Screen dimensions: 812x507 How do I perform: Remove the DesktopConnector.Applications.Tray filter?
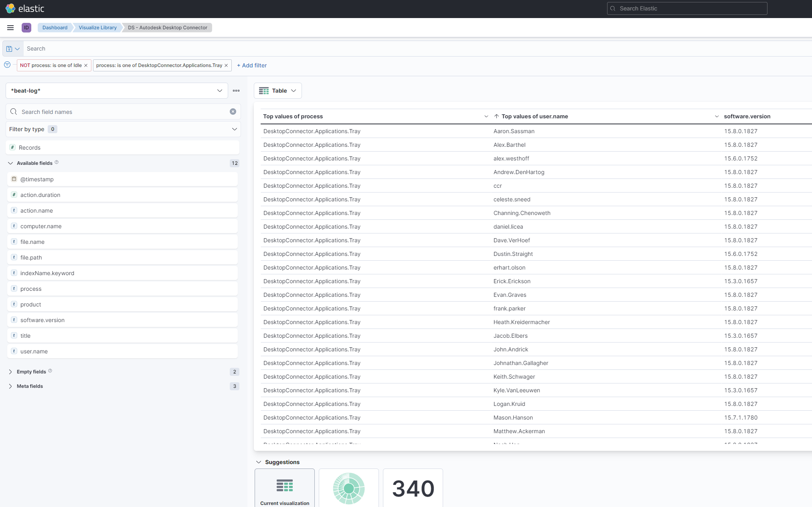(x=226, y=65)
